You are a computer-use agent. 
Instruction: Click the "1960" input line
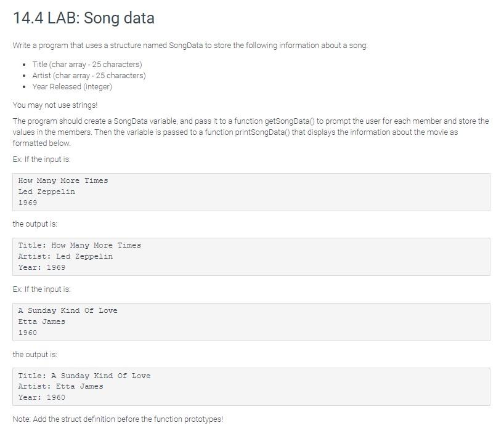28,333
